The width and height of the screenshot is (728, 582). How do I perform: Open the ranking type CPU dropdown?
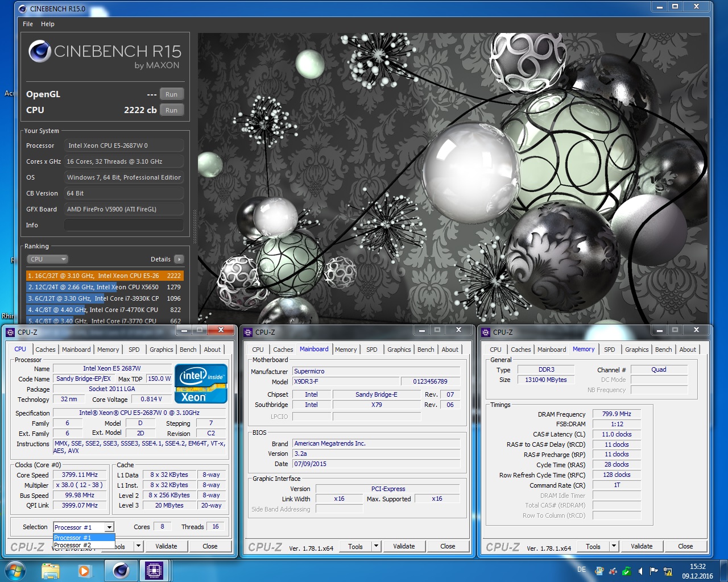click(48, 259)
